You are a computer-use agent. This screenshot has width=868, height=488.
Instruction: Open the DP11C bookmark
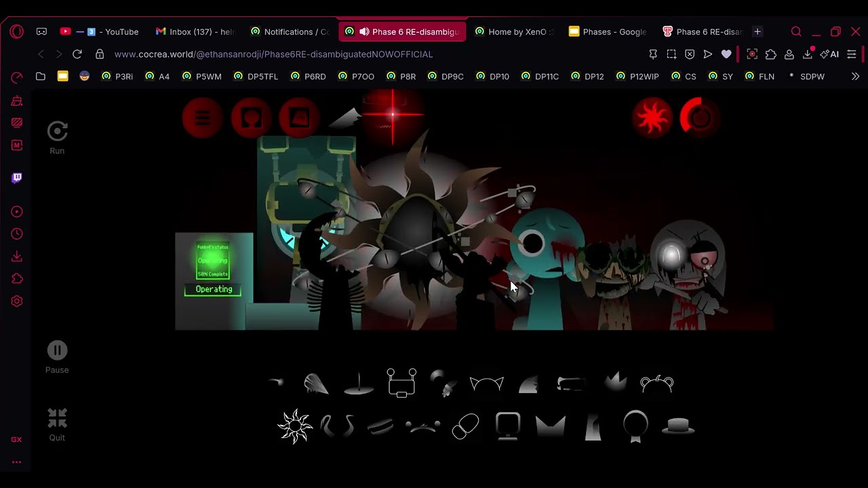click(x=539, y=77)
